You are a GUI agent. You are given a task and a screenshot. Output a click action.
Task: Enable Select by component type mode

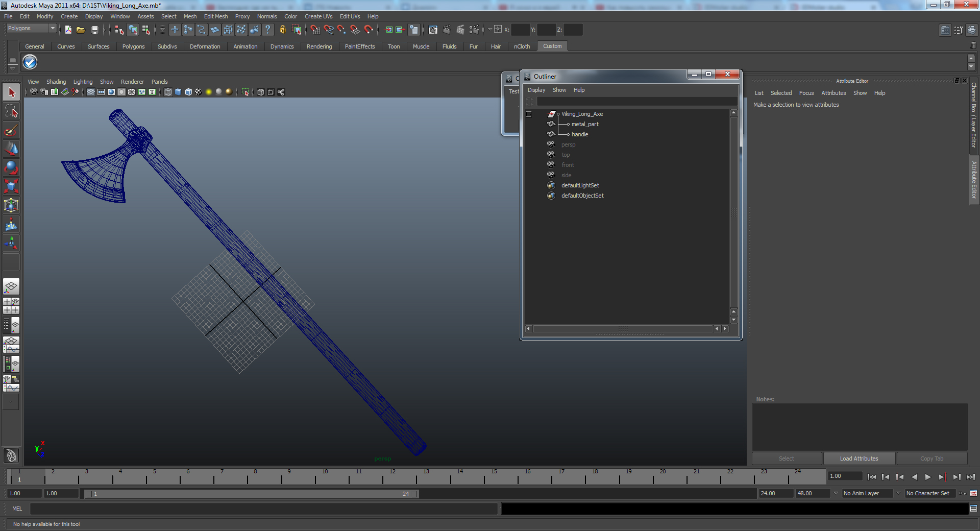pos(146,30)
